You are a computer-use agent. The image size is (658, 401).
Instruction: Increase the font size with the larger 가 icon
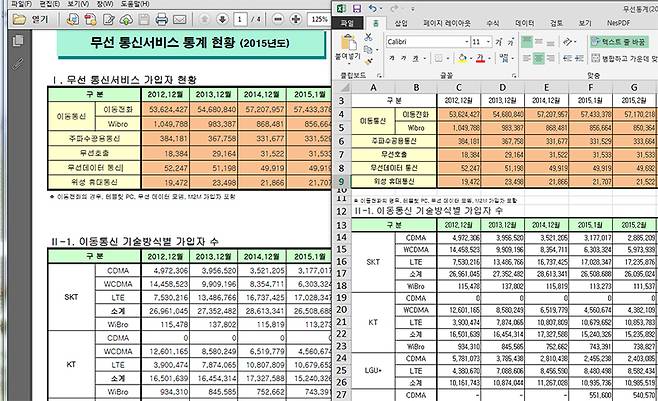pyautogui.click(x=498, y=42)
